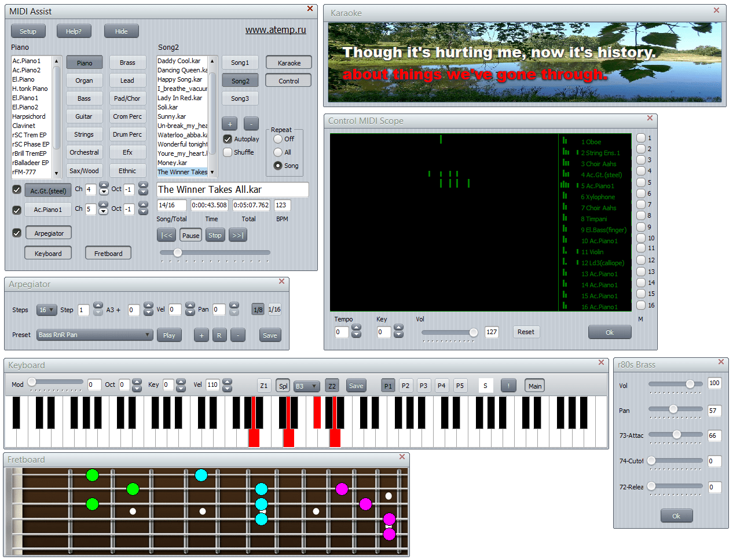Stop playback of The Winner Takes All
Screen dimensions: 733x560
tap(215, 235)
